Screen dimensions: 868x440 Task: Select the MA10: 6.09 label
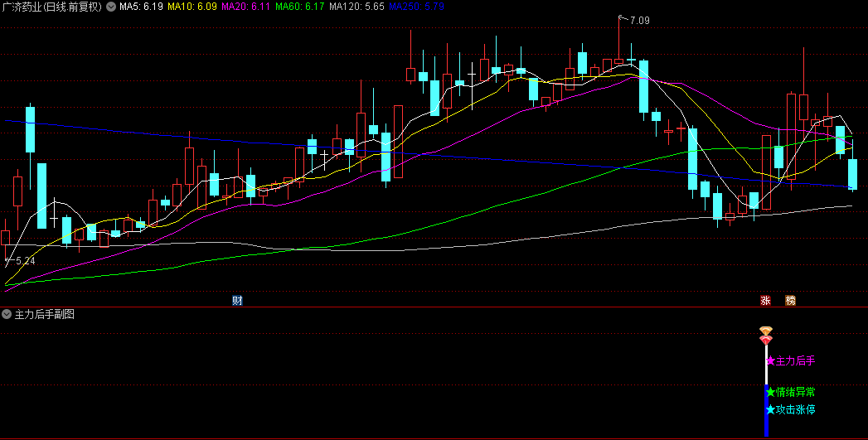pos(192,7)
